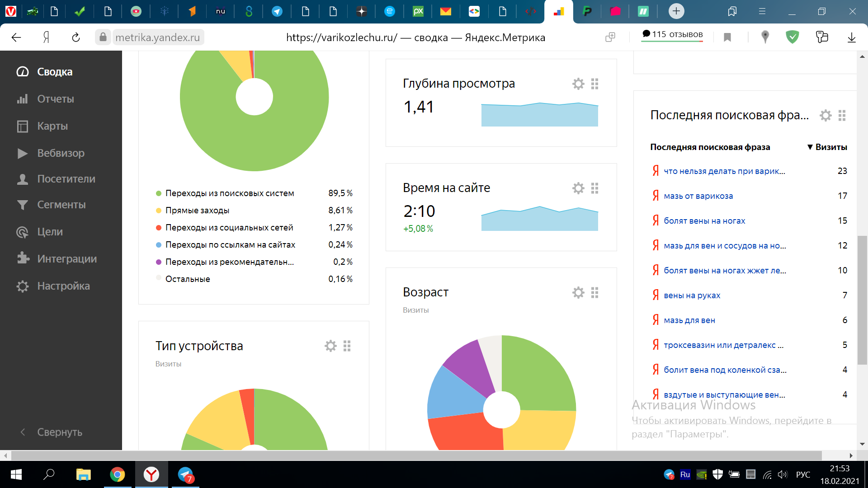This screenshot has width=868, height=488.
Task: Open a new browser tab with plus
Action: click(676, 11)
